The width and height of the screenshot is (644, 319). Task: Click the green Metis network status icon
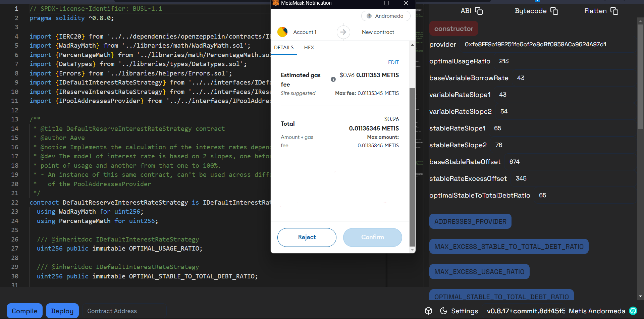[633, 311]
